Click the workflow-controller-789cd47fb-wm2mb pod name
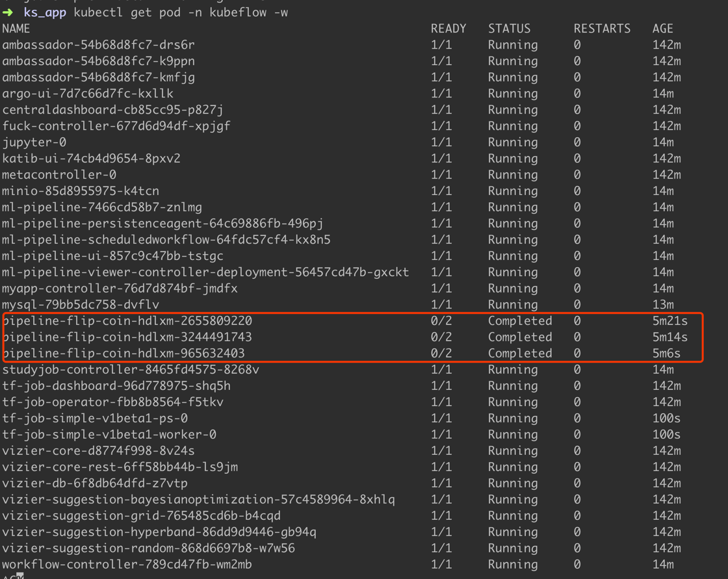This screenshot has width=728, height=579. [x=127, y=565]
